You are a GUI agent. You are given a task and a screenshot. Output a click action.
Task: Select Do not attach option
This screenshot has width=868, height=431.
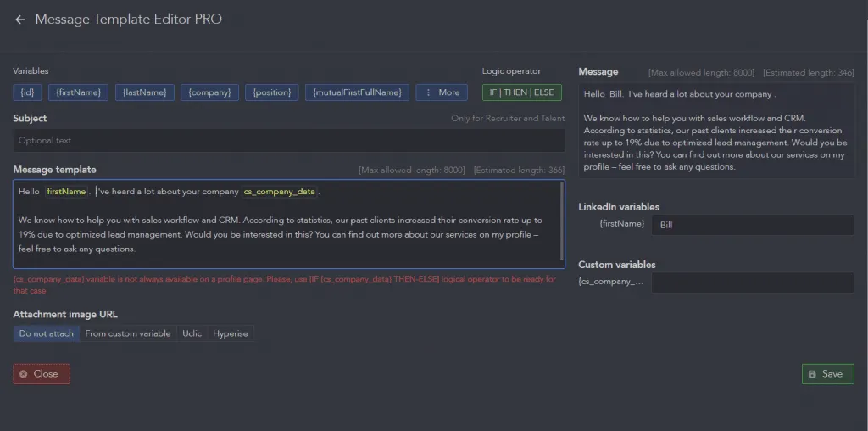coord(47,333)
